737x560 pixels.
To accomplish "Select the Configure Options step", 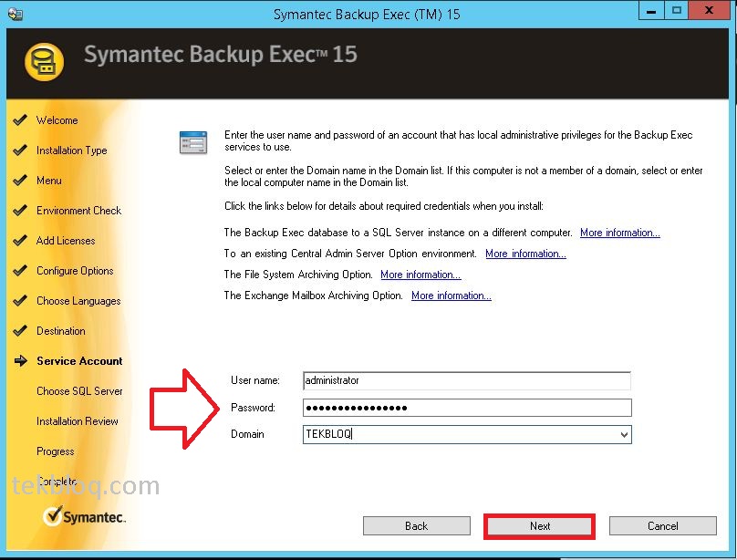I will coord(75,271).
